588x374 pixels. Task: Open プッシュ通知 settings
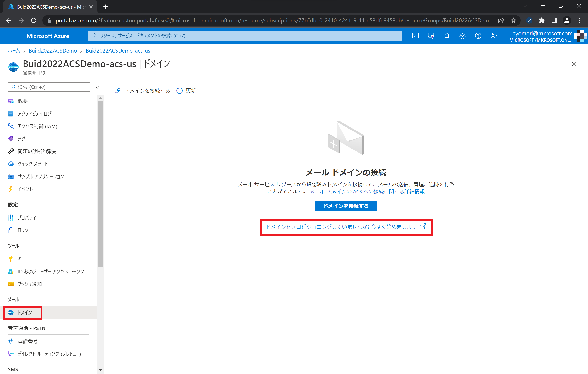tap(30, 284)
